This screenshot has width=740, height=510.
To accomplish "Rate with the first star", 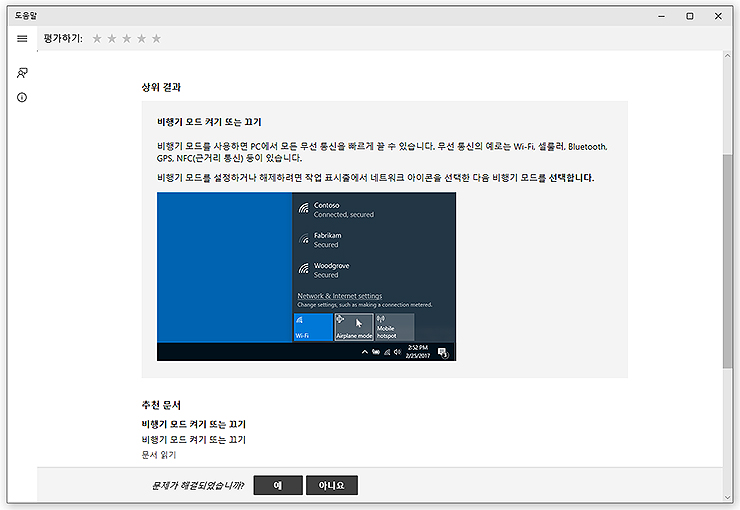I will [97, 39].
